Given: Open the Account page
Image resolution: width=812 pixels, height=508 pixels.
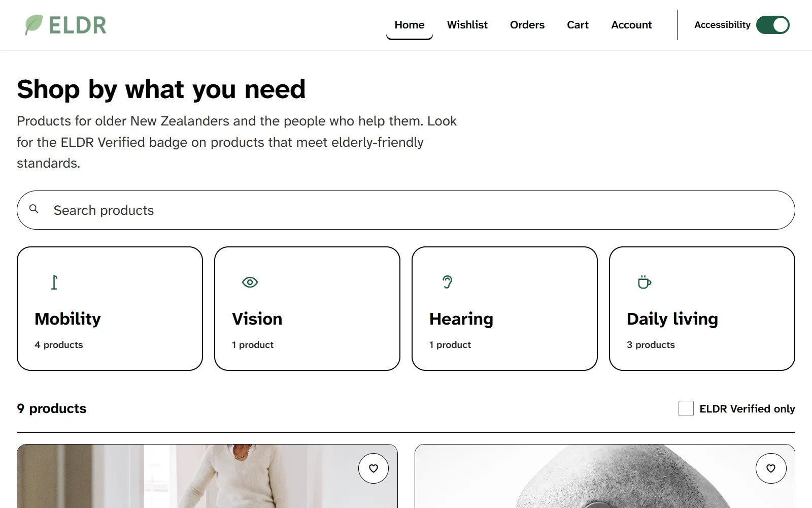Looking at the screenshot, I should point(631,25).
